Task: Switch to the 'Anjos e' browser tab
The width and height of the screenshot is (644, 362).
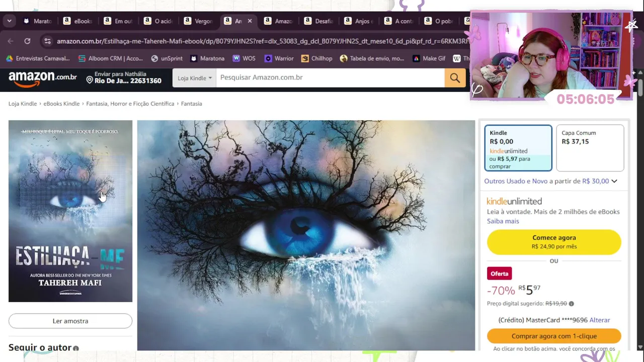Action: click(x=359, y=21)
